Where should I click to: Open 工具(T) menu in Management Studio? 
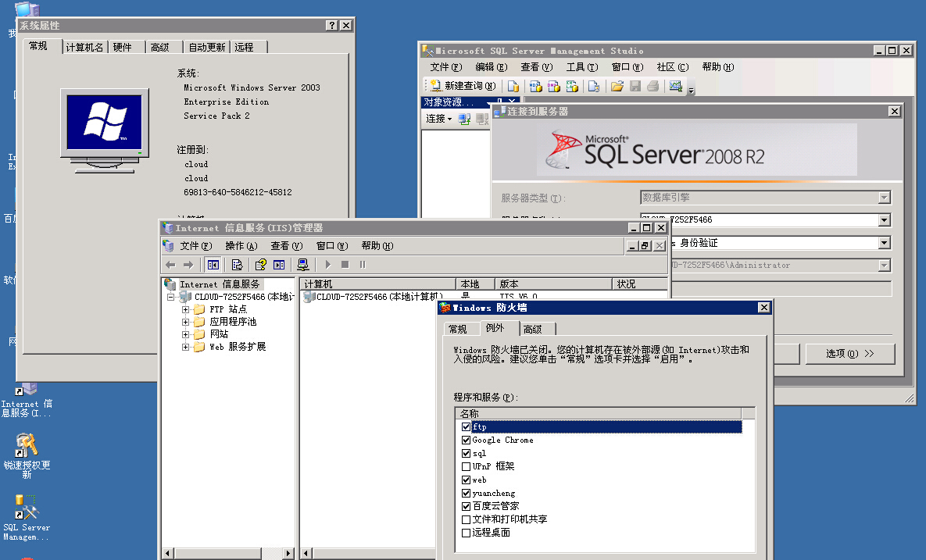(x=582, y=67)
